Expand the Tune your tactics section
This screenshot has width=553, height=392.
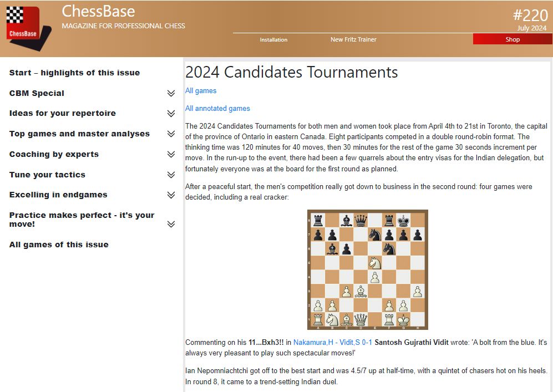tap(171, 175)
